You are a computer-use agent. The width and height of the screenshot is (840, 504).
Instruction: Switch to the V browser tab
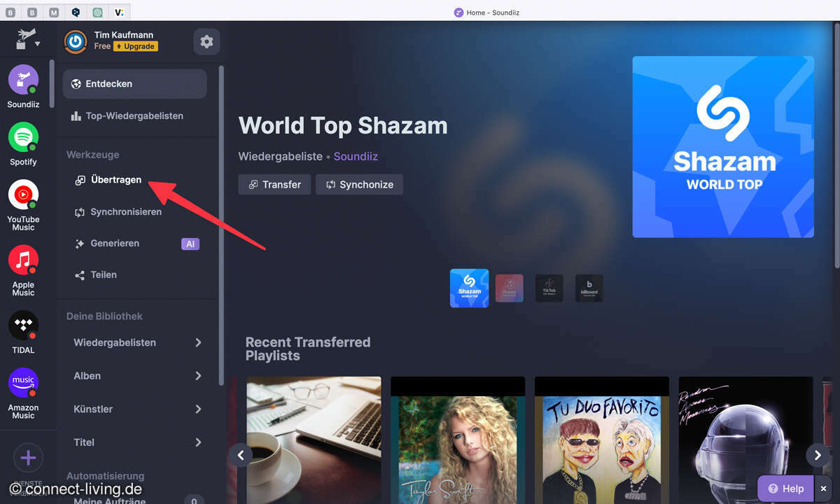click(119, 12)
